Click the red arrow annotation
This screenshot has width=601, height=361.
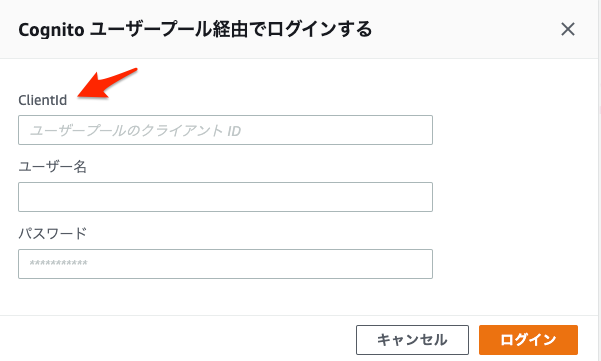pyautogui.click(x=106, y=83)
